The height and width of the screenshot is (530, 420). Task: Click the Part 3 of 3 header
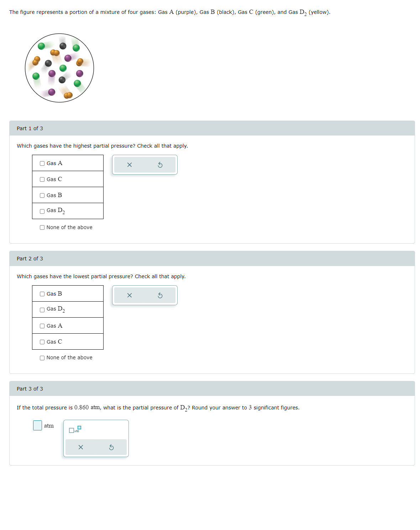click(212, 389)
